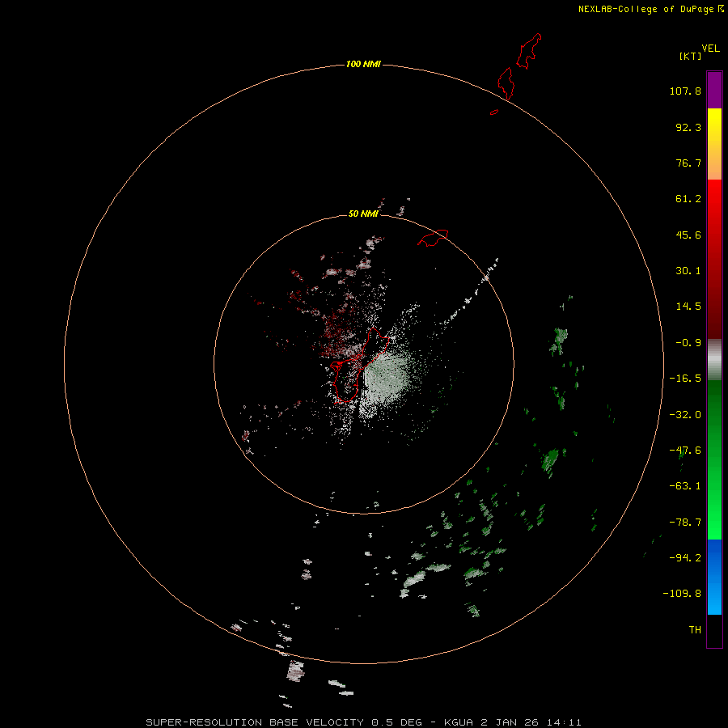Click the gray near-zero segment of the color bar
728x728 pixels.
(714, 360)
